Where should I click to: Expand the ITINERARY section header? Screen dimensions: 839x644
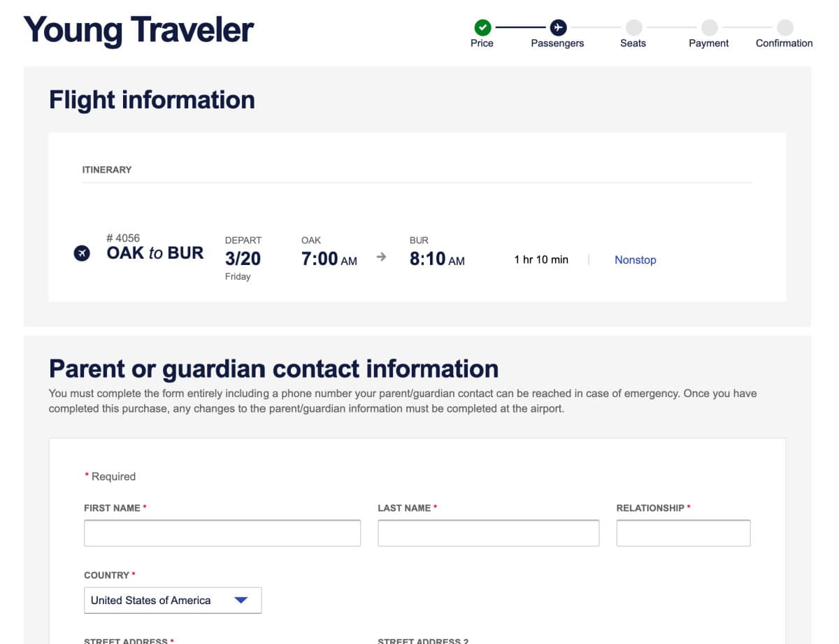(x=107, y=169)
